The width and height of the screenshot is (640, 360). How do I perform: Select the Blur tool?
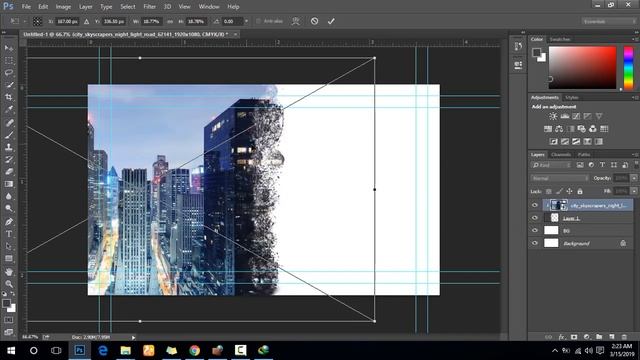point(9,196)
